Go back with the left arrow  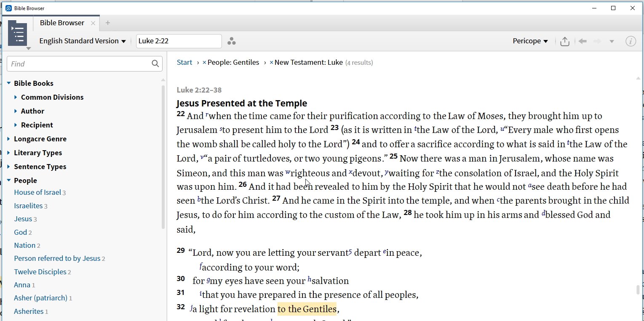point(583,41)
